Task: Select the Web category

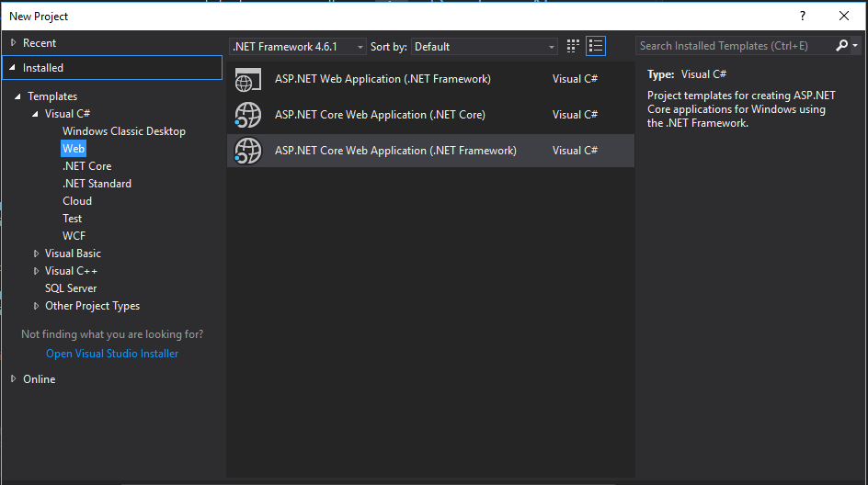Action: coord(73,148)
